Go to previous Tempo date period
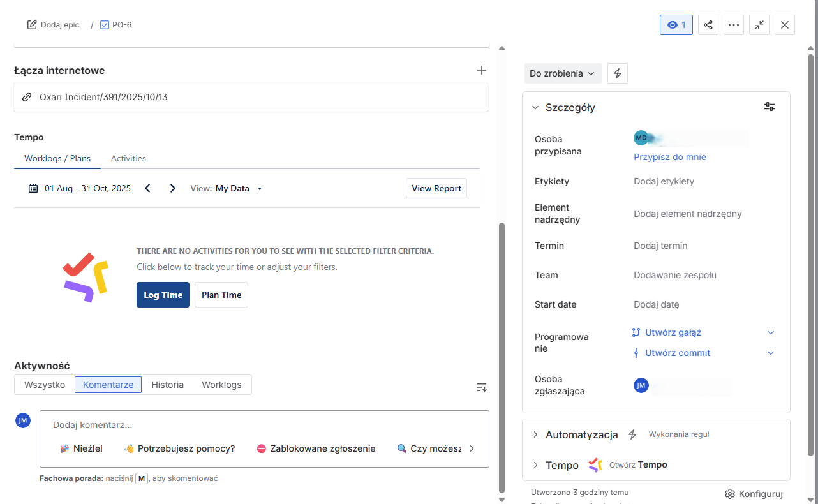818x504 pixels. click(148, 188)
